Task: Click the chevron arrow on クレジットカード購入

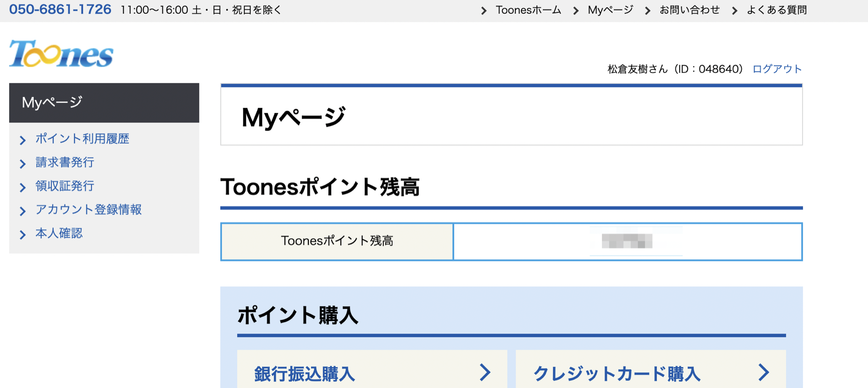Action: [x=764, y=372]
